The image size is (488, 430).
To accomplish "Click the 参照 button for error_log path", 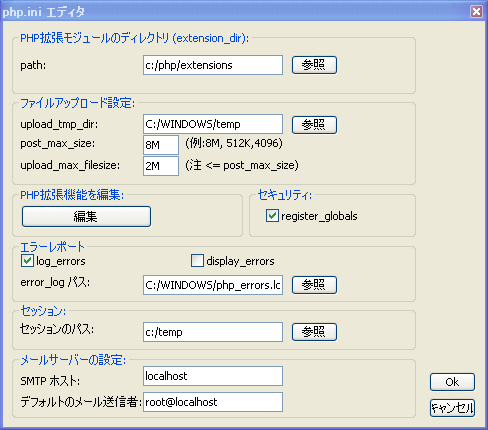I will [x=314, y=285].
